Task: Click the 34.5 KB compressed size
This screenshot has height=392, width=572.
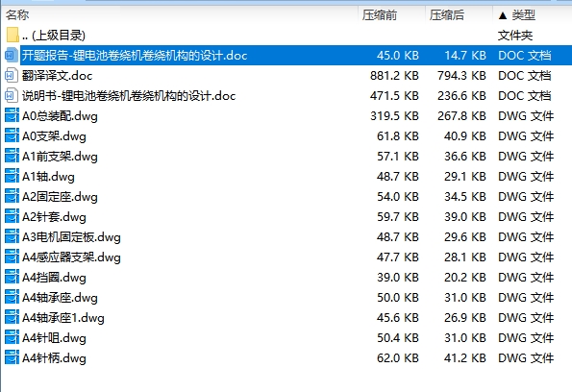Action: pos(465,197)
